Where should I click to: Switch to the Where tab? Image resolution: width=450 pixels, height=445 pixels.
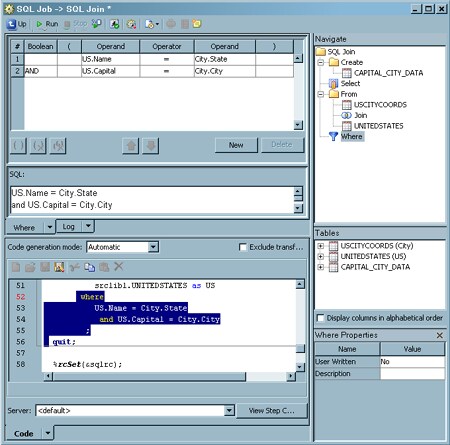24,227
